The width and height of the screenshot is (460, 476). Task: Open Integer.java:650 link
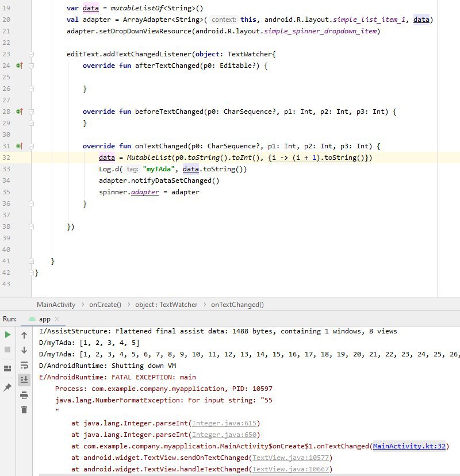click(x=224, y=435)
